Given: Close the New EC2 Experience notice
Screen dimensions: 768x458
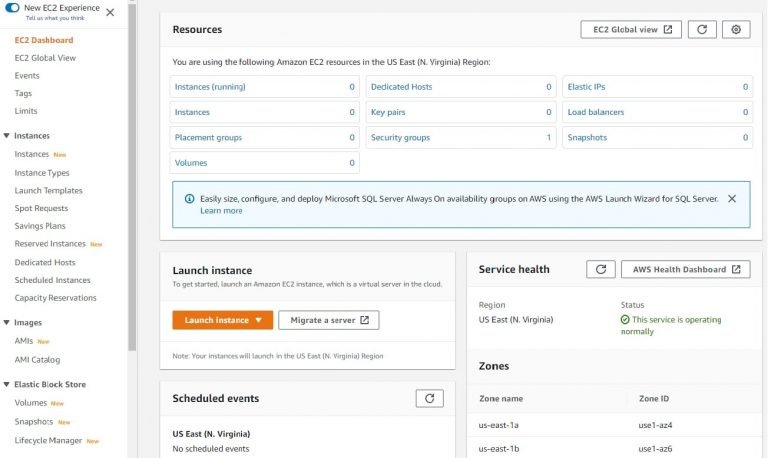Looking at the screenshot, I should click(x=110, y=12).
